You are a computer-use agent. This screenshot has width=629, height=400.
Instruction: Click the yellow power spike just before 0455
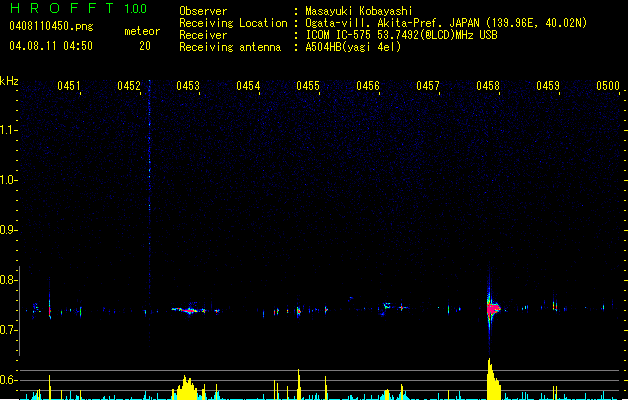(299, 384)
